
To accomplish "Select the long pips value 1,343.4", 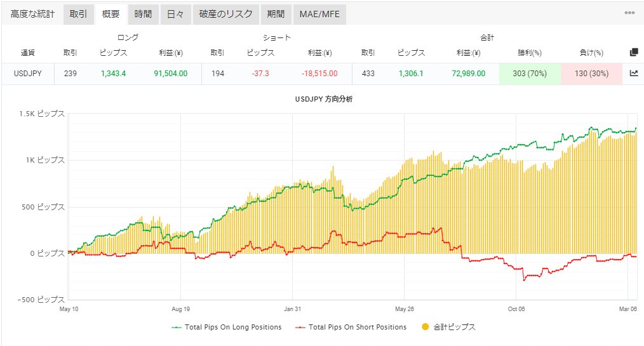I will point(113,74).
